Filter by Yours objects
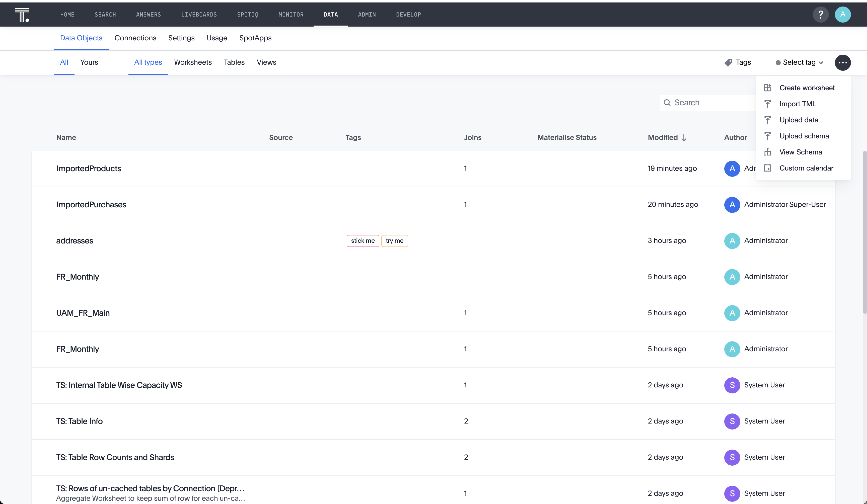Viewport: 867px width, 504px height. (x=89, y=62)
